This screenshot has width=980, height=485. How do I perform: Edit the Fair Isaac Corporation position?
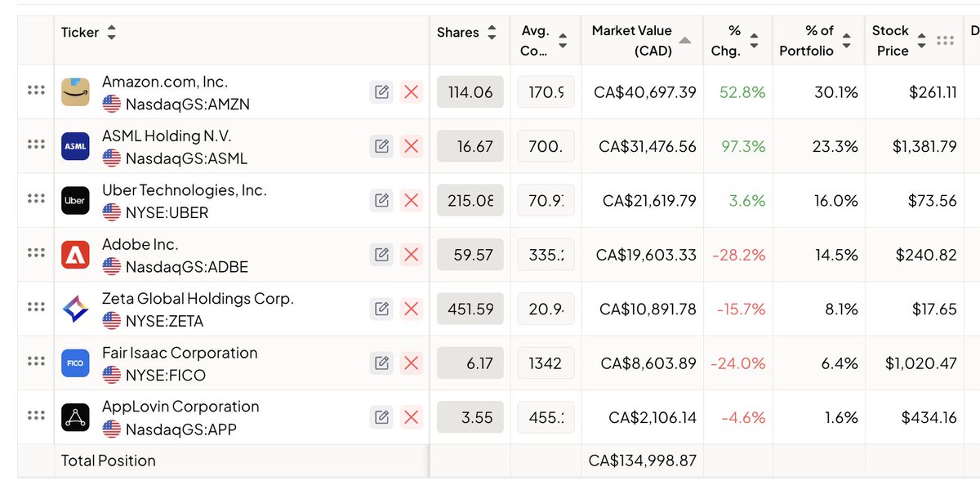[381, 363]
